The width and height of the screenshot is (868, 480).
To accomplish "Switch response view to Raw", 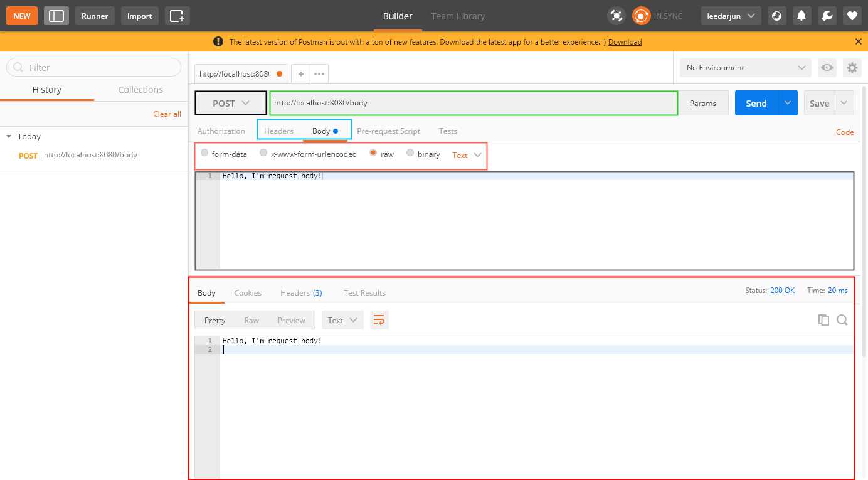I will pos(251,320).
